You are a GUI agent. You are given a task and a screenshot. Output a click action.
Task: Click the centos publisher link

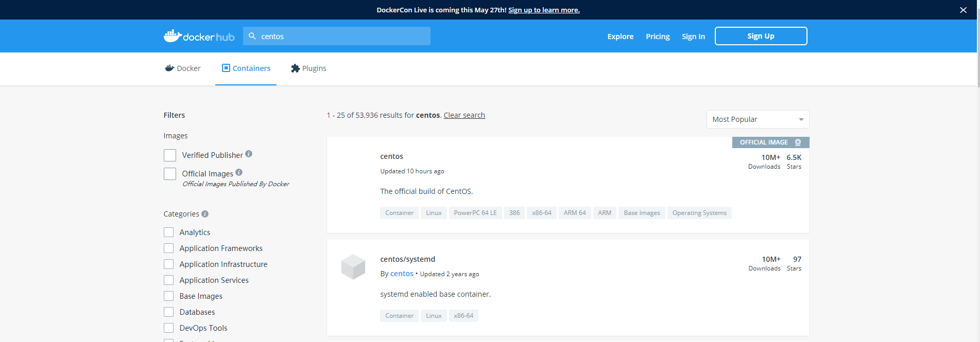tap(402, 274)
